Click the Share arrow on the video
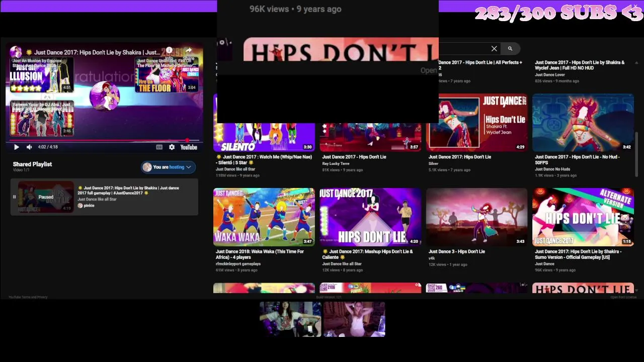 [189, 51]
